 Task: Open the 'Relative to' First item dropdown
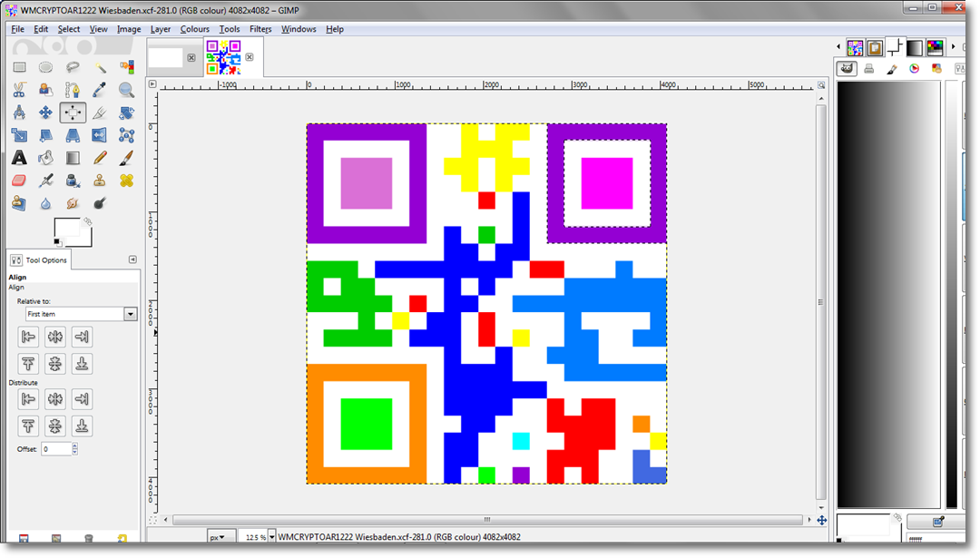82,314
